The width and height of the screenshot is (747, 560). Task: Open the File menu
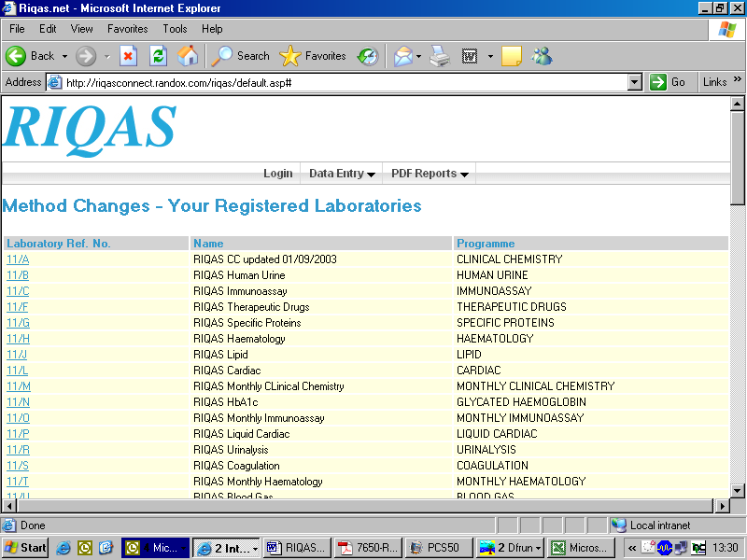click(17, 29)
